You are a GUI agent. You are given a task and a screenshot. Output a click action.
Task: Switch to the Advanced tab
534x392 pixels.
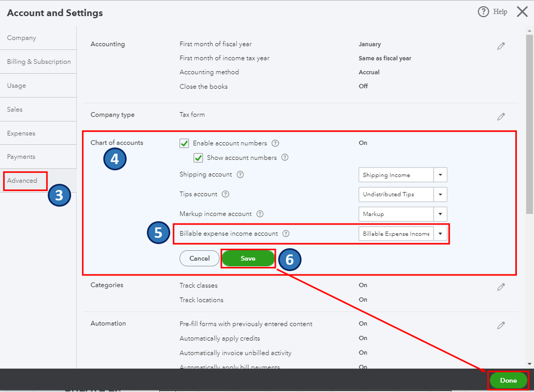22,181
